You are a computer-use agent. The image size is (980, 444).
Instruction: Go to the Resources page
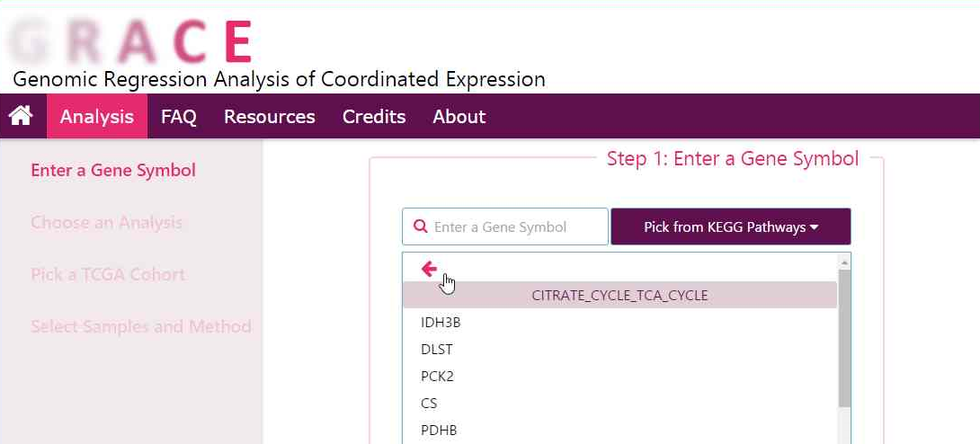click(x=270, y=116)
